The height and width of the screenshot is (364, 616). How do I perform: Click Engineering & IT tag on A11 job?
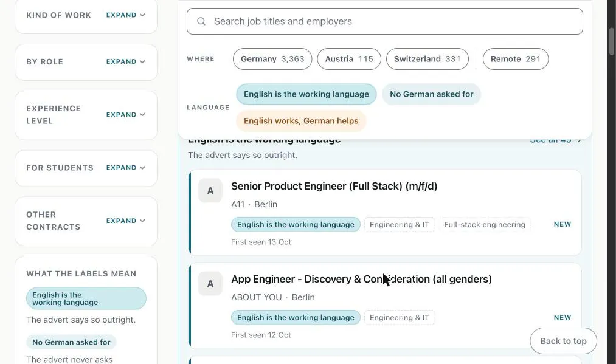point(399,225)
